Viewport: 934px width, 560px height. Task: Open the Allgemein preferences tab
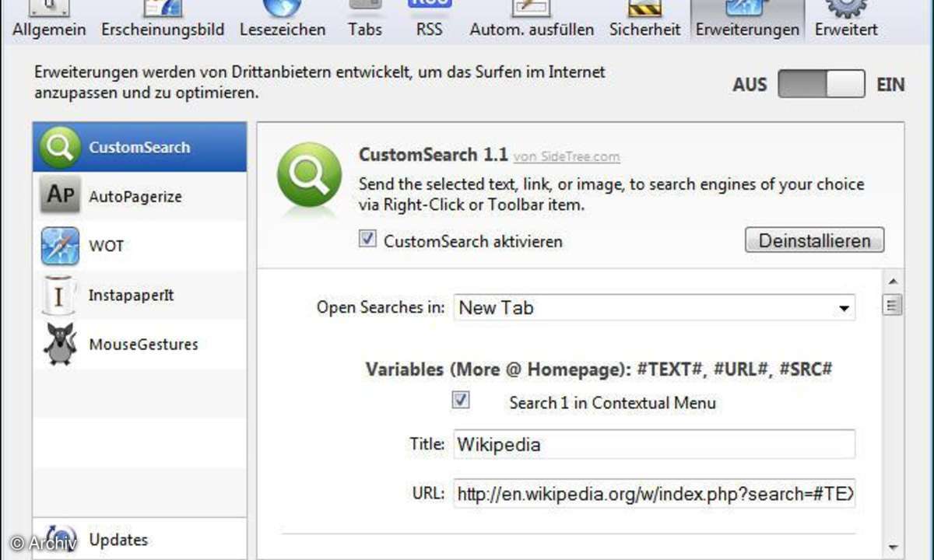click(49, 21)
